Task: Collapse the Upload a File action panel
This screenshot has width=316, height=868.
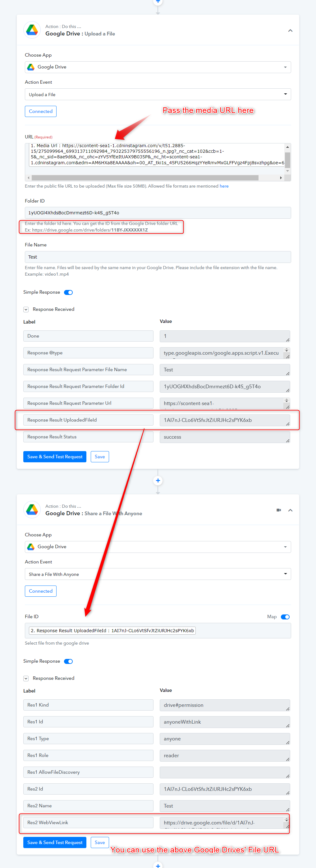Action: click(x=290, y=31)
